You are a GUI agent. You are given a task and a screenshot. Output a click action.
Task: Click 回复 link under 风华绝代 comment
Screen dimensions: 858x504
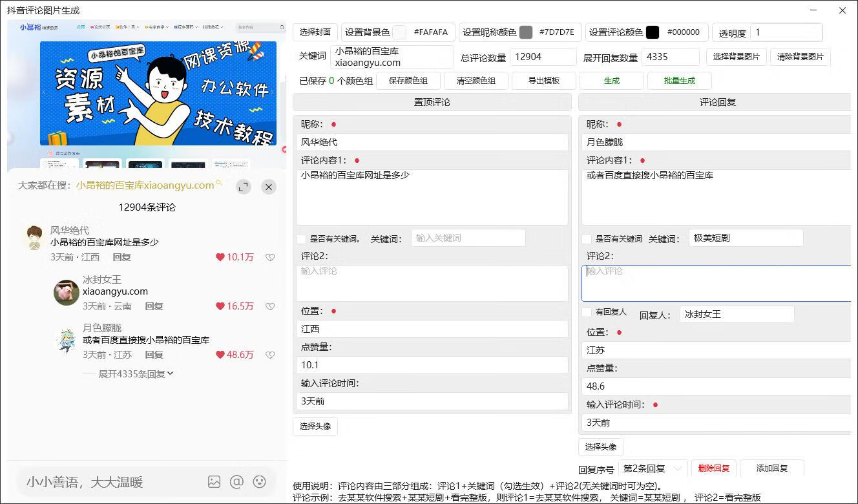point(121,257)
